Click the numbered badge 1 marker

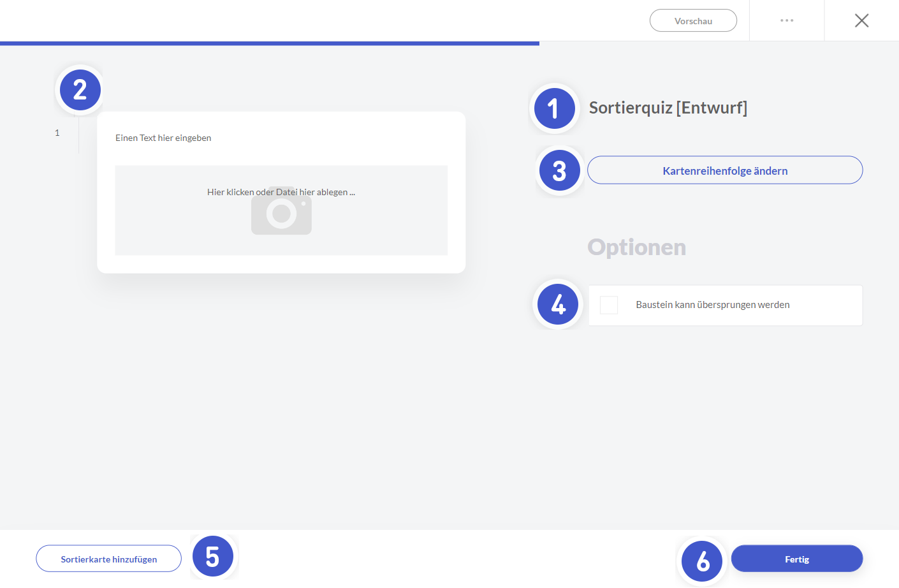[x=554, y=108]
